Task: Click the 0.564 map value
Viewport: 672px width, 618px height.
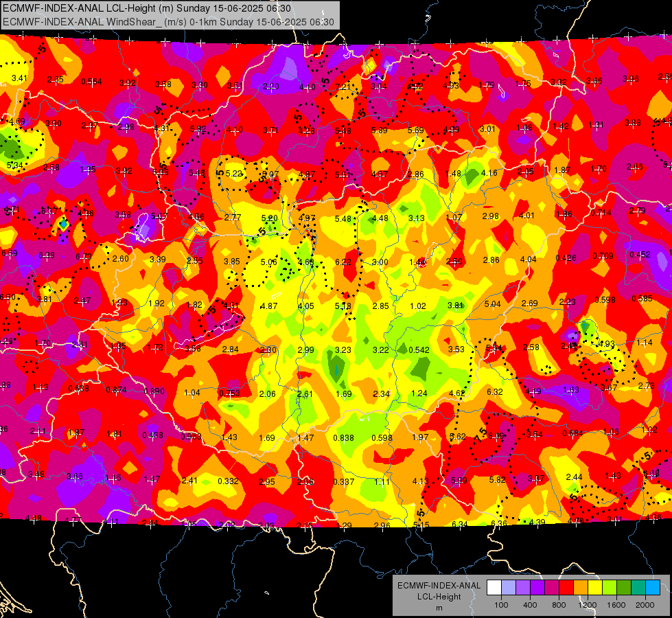Action: tap(91, 82)
